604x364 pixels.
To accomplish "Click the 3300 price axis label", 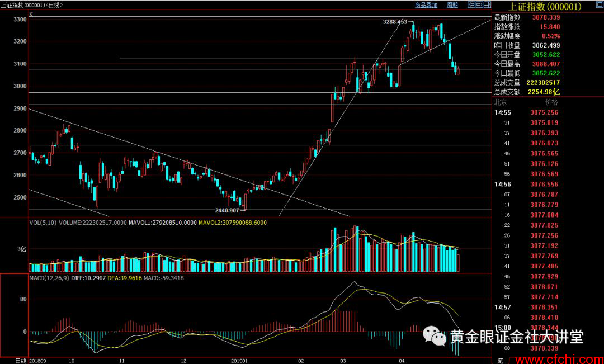I will click(20, 19).
